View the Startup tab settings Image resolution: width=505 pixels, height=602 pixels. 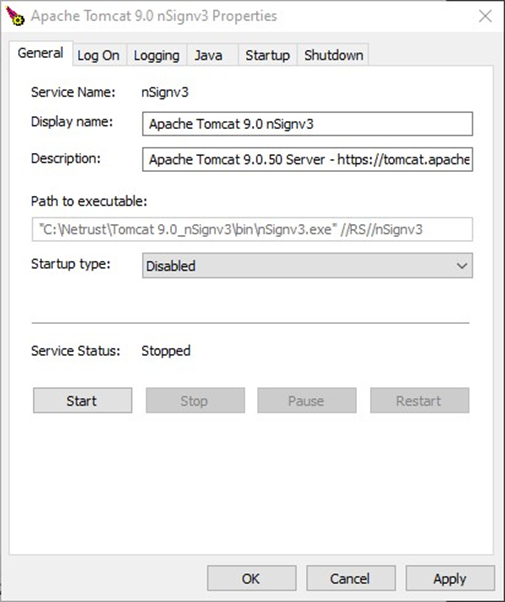pos(268,55)
